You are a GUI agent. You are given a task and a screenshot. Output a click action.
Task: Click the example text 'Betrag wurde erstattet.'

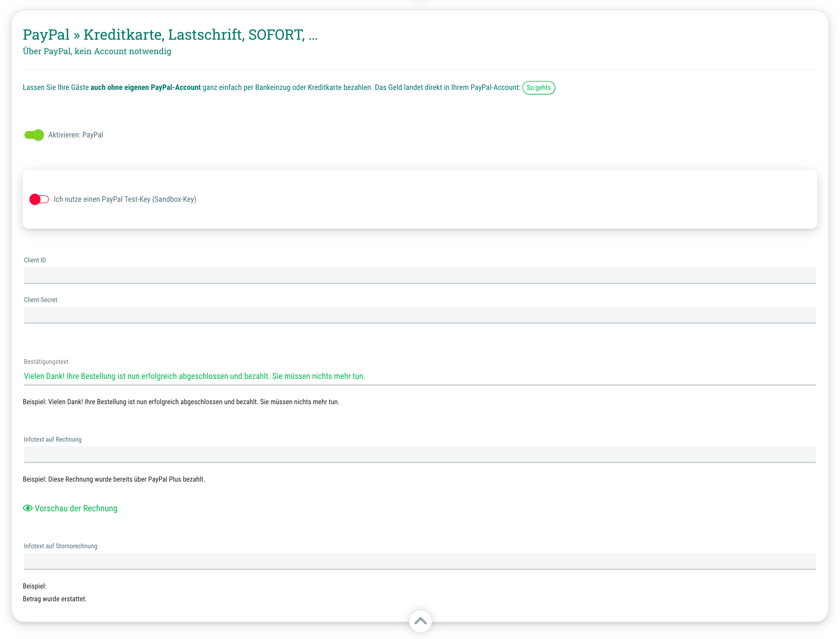pyautogui.click(x=55, y=599)
